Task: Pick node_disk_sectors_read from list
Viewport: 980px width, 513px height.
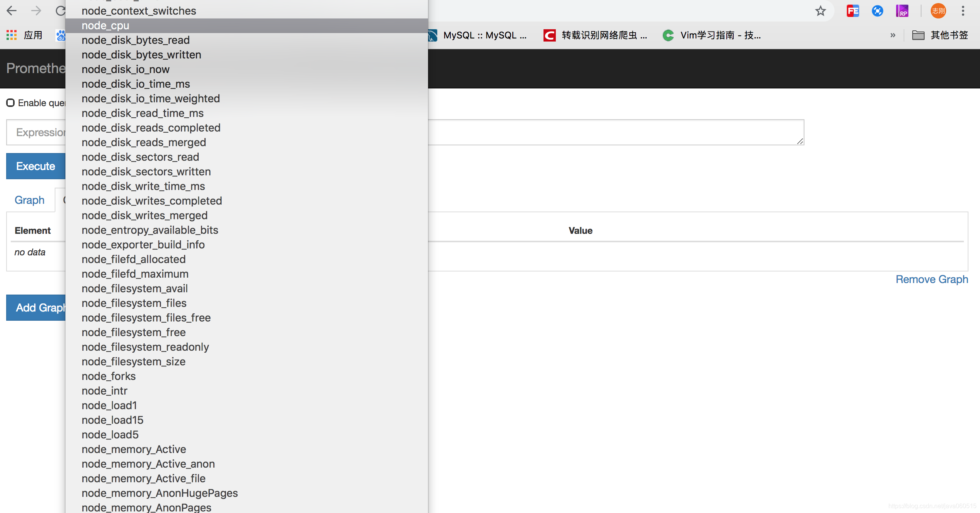Action: 247,157
